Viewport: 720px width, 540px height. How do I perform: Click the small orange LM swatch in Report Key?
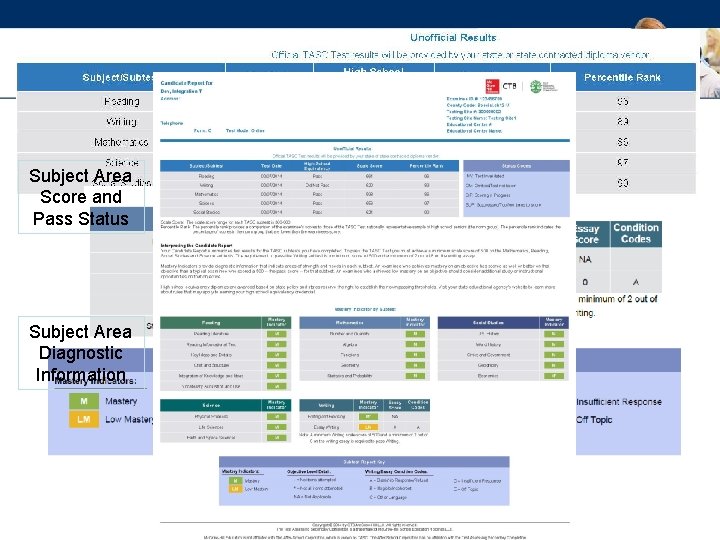(x=235, y=489)
